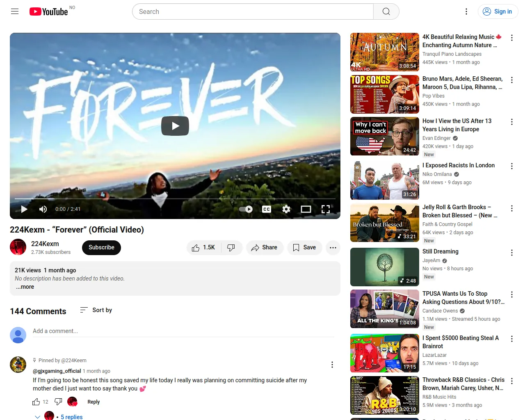Image resolution: width=525 pixels, height=420 pixels.
Task: Open the Top Songs 2025 thumbnail
Action: click(385, 94)
